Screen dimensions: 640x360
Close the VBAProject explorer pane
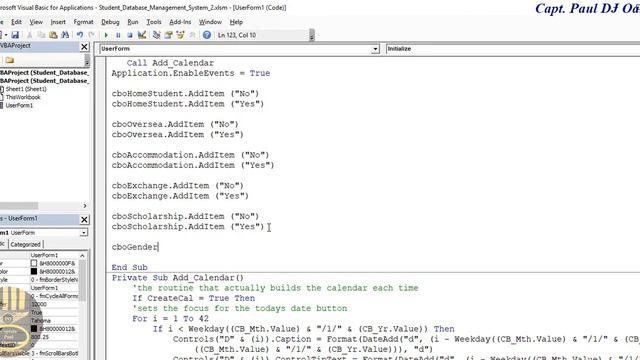(x=84, y=47)
